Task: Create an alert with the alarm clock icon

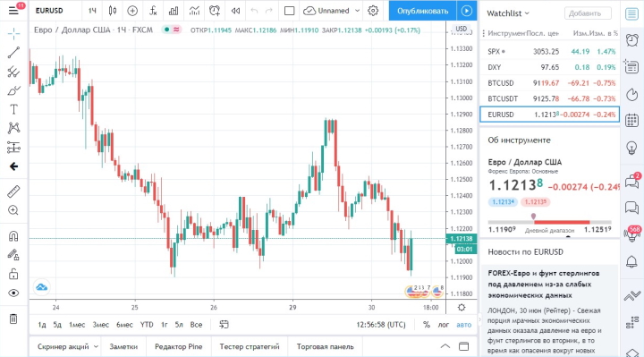Action: (215, 11)
